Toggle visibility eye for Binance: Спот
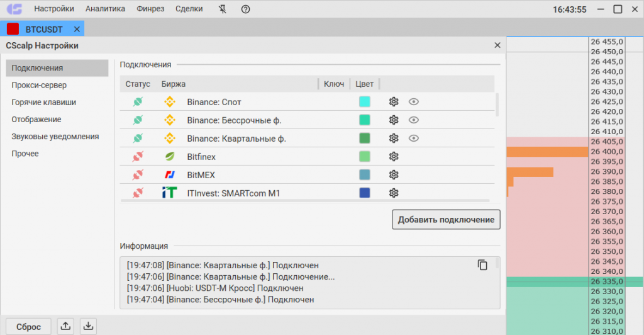The width and height of the screenshot is (644, 335). pyautogui.click(x=413, y=102)
